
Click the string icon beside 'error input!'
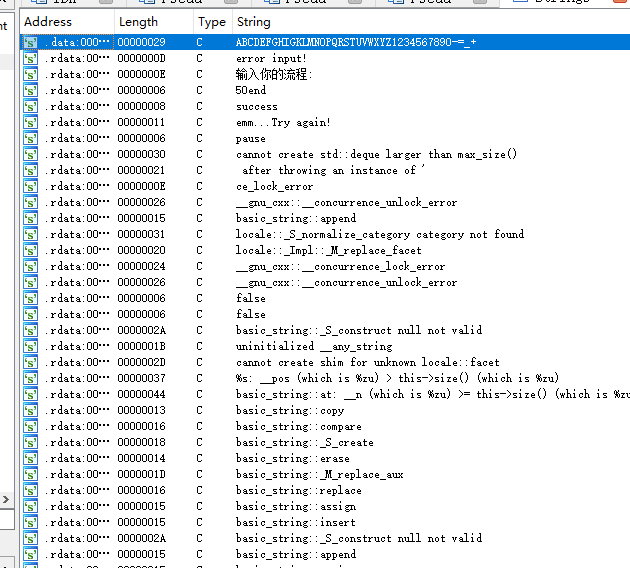point(31,58)
